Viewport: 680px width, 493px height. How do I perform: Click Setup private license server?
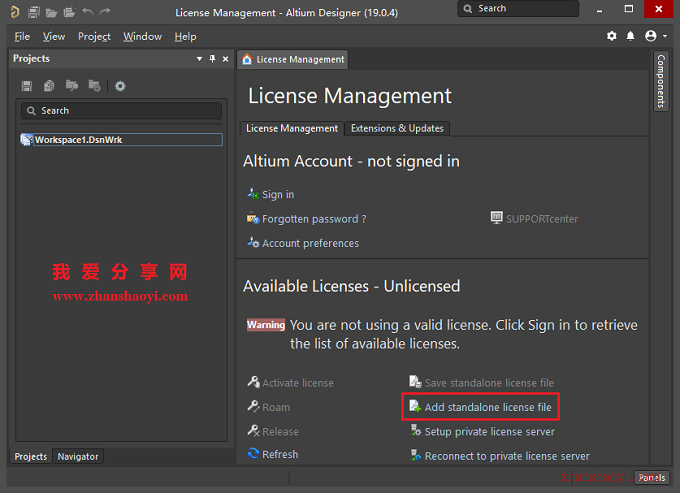490,431
